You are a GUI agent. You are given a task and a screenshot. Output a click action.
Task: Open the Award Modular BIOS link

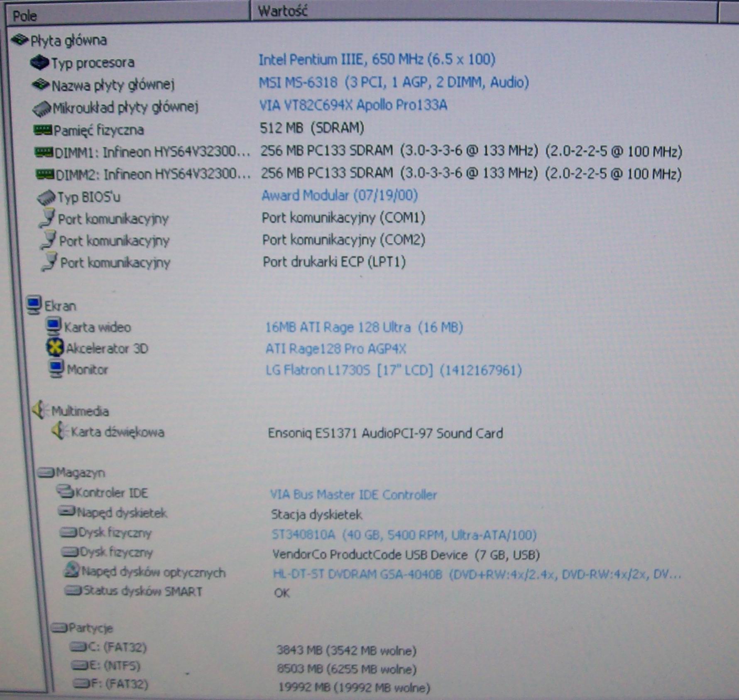click(x=340, y=195)
